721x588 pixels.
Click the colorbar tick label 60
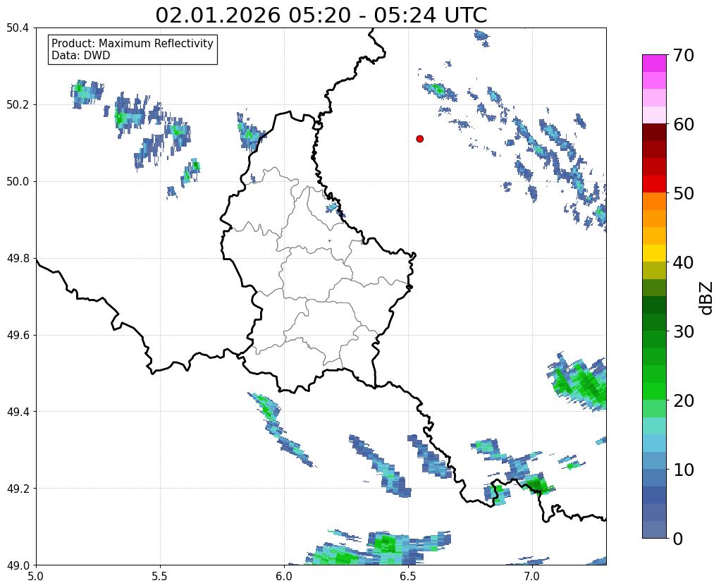(x=683, y=124)
